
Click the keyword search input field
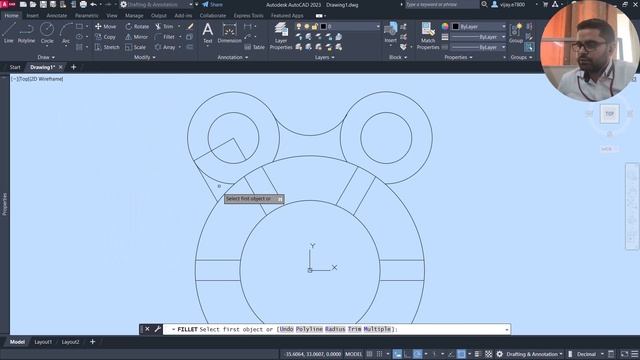(x=442, y=4)
